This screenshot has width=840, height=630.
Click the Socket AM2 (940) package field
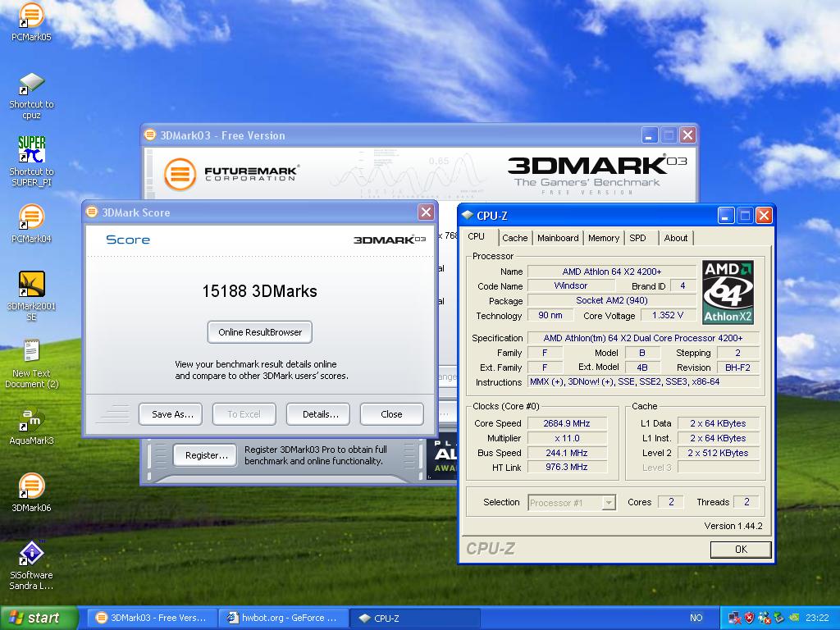(612, 300)
